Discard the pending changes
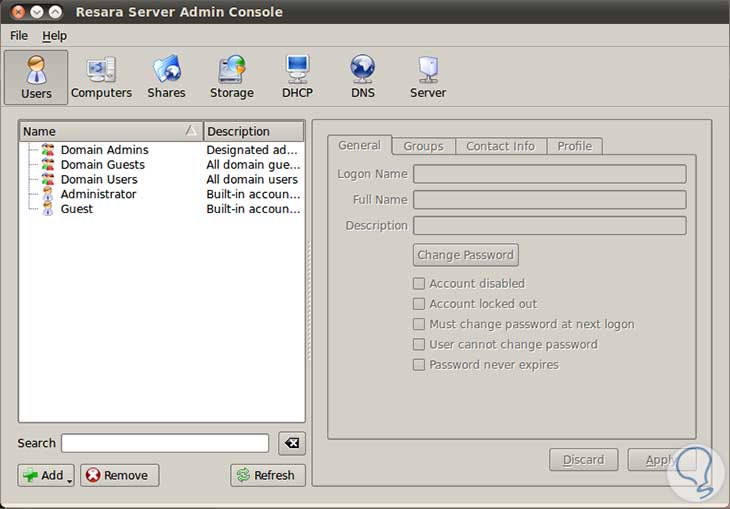 click(x=584, y=460)
